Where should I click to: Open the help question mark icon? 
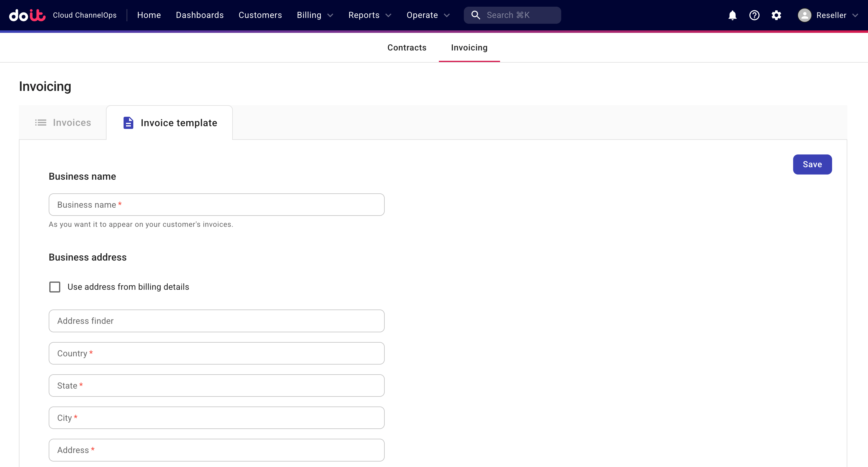click(x=754, y=15)
